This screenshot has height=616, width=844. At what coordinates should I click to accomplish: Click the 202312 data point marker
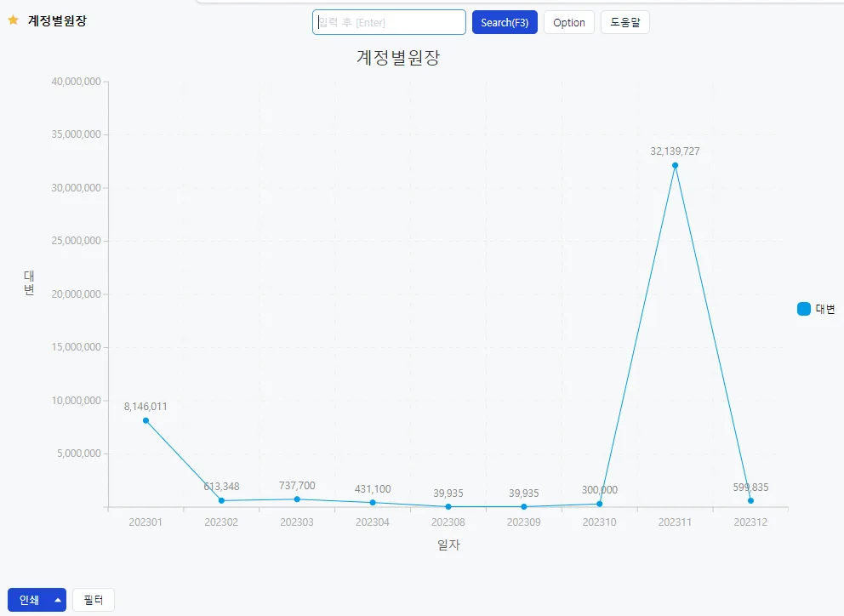point(751,501)
